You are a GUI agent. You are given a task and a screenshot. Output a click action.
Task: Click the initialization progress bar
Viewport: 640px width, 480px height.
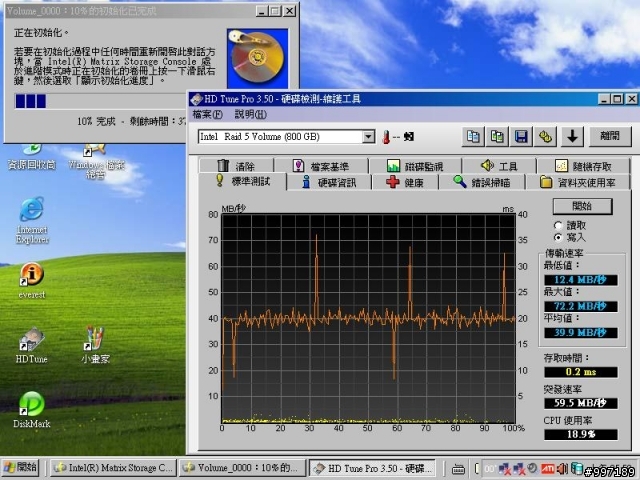pos(100,101)
